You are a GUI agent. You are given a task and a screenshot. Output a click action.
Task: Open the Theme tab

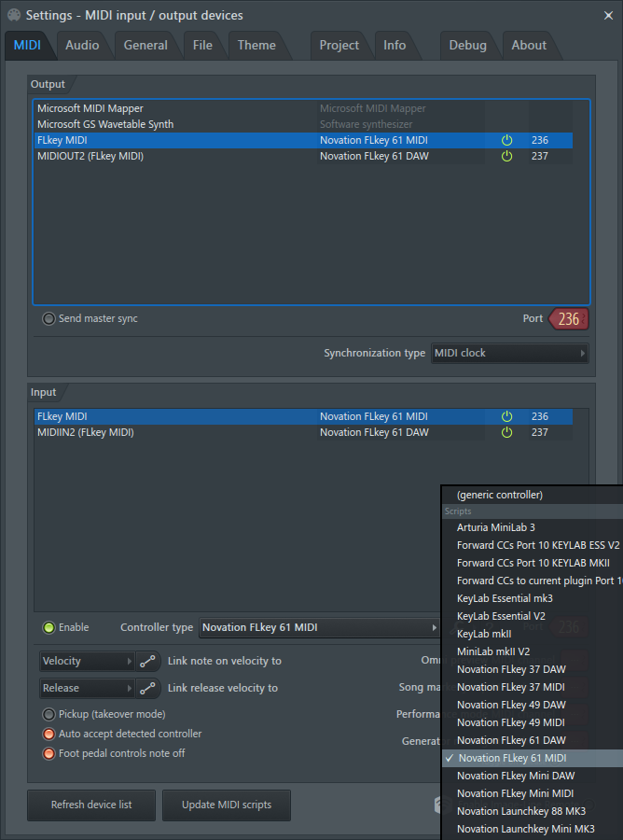(x=256, y=46)
